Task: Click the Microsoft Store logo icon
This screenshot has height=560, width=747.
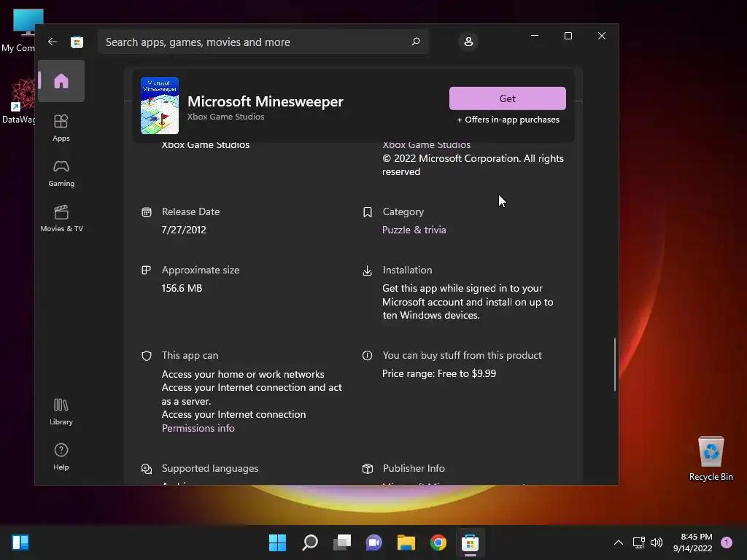Action: pos(77,42)
